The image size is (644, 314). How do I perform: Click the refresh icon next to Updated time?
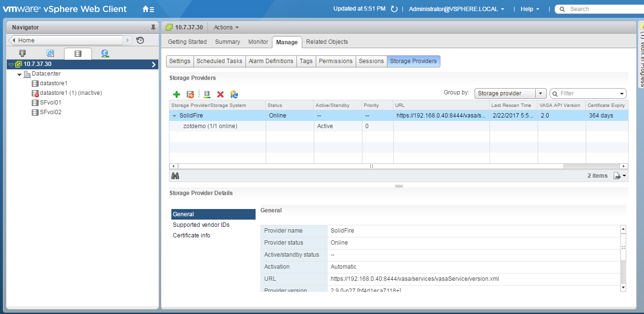[394, 9]
